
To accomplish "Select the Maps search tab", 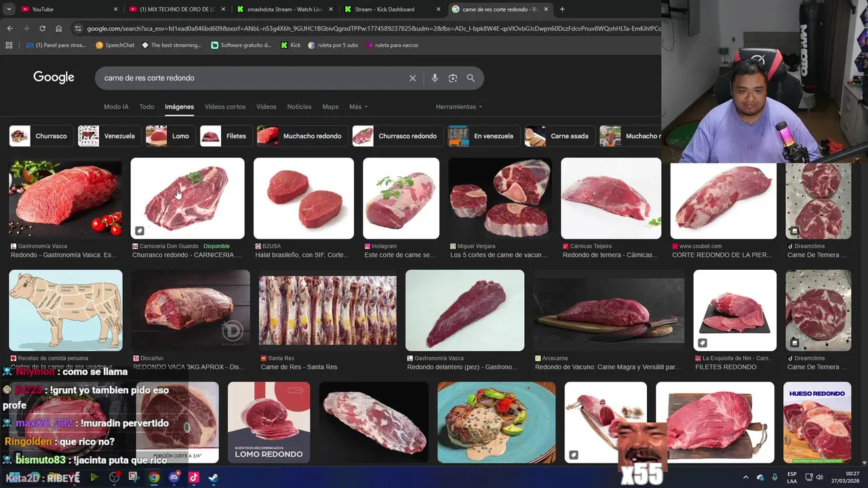I will pyautogui.click(x=330, y=106).
